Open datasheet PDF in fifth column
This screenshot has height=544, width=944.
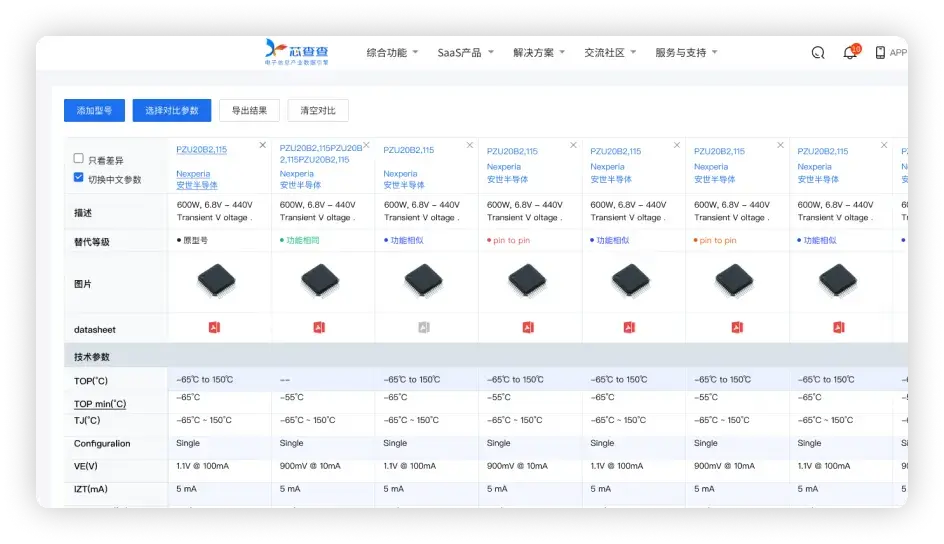(x=629, y=327)
